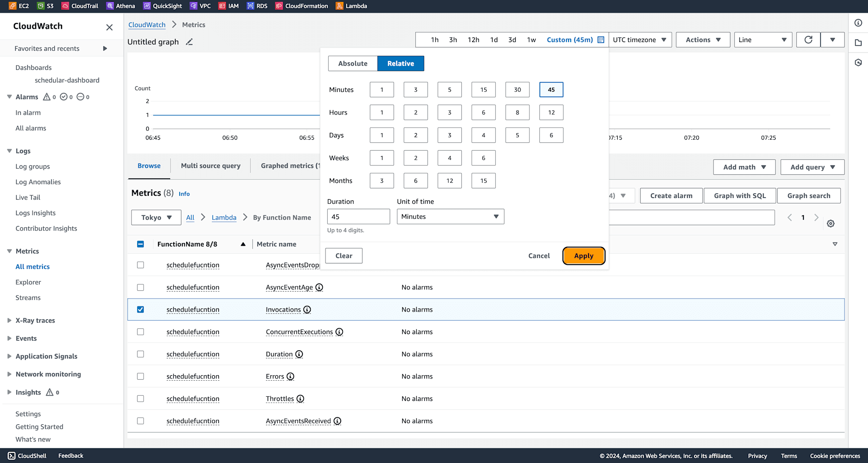Viewport: 868px width, 463px height.
Task: Check the AsyncEventsDropped row checkbox
Action: tap(140, 265)
